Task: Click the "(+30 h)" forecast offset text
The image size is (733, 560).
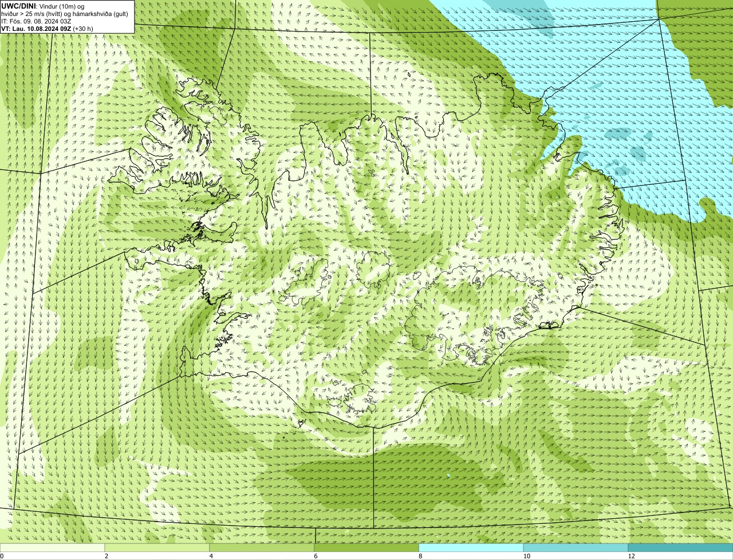Action: tap(83, 29)
